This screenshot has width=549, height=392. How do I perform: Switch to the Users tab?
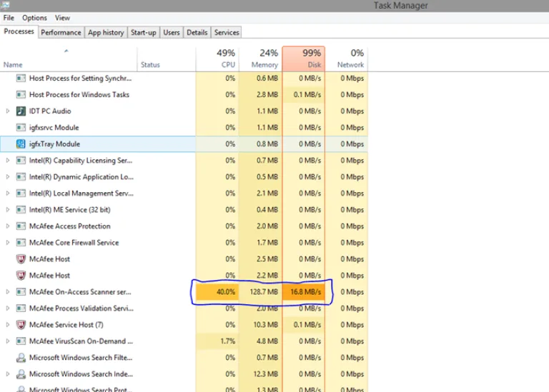pos(172,33)
